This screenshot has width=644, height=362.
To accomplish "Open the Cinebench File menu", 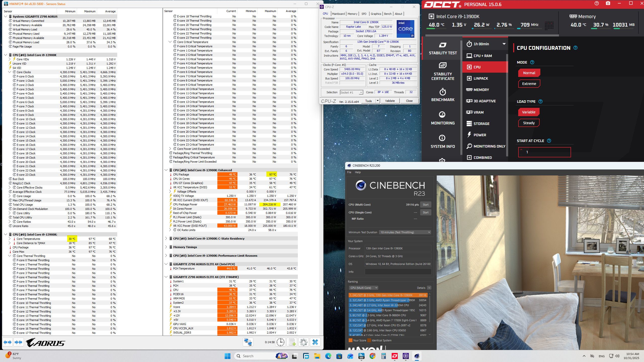I will pos(349,172).
